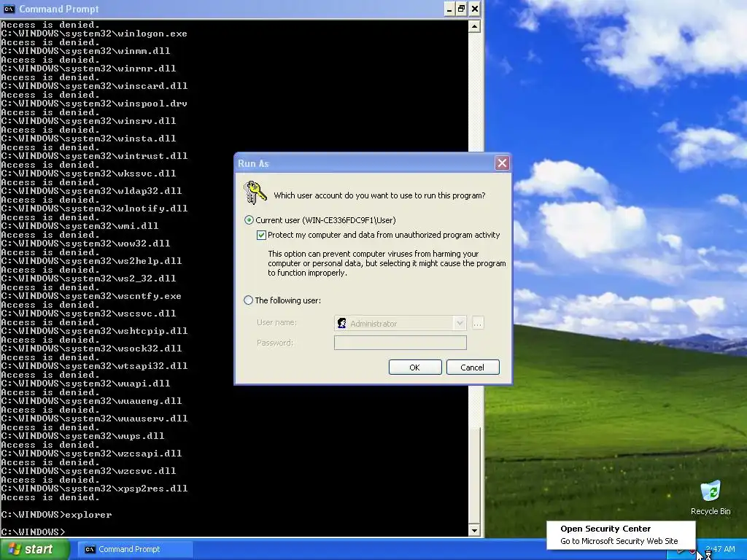Click Command Prompt title bar icon

[9, 9]
